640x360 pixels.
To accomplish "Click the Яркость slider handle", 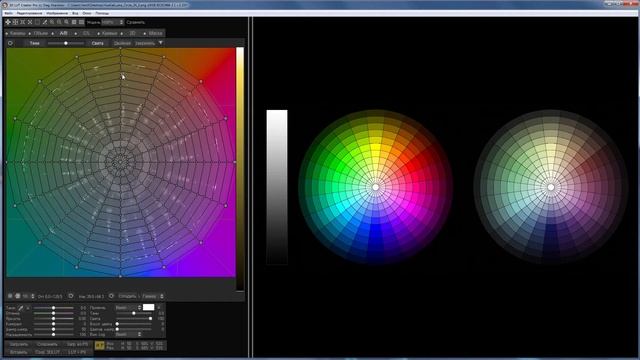I will [53, 318].
